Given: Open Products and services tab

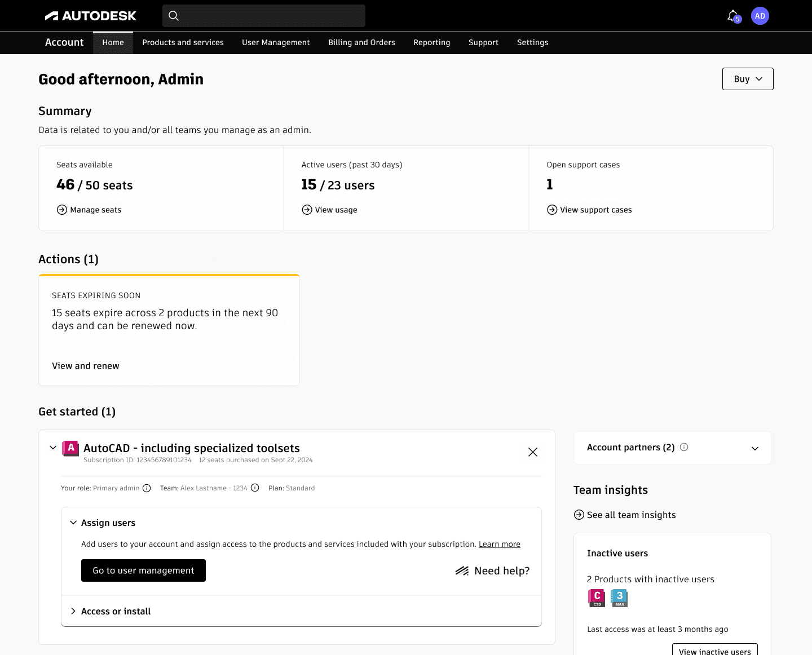Looking at the screenshot, I should (x=183, y=42).
